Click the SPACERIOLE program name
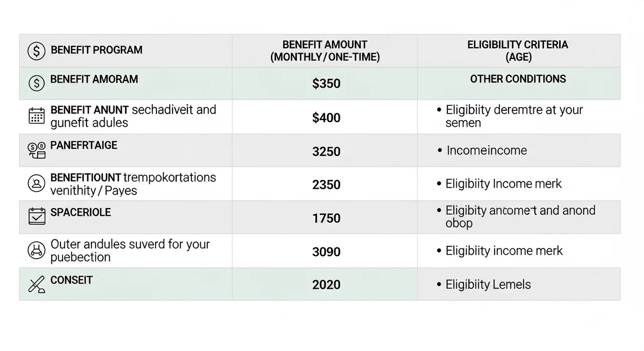This screenshot has height=351, width=644. coord(80,212)
